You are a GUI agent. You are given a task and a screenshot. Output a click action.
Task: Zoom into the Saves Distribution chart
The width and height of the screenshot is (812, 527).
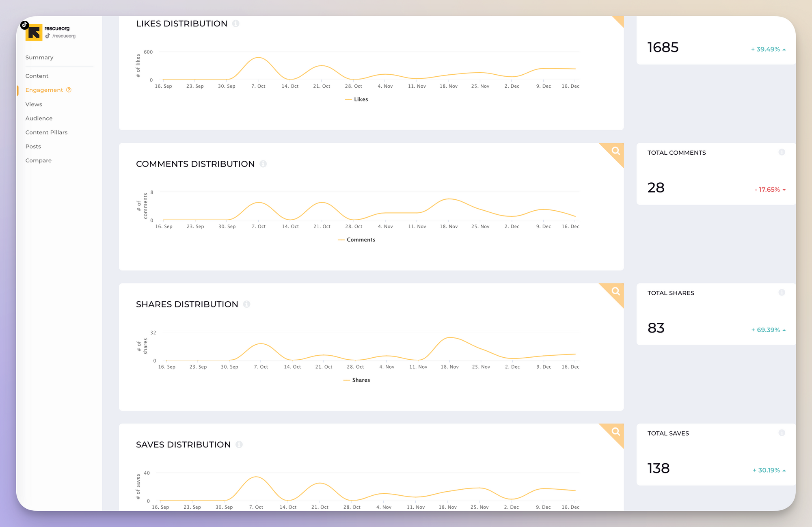(615, 432)
